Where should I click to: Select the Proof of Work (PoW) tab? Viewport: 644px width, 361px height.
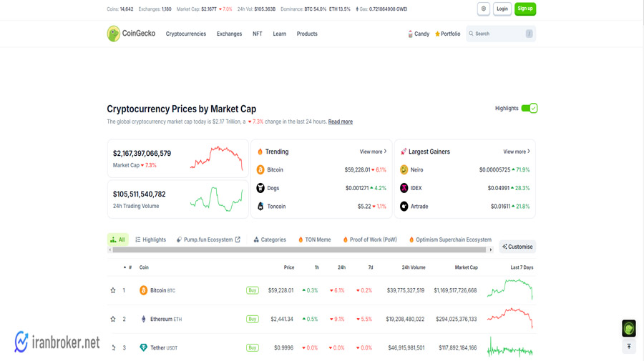point(370,239)
